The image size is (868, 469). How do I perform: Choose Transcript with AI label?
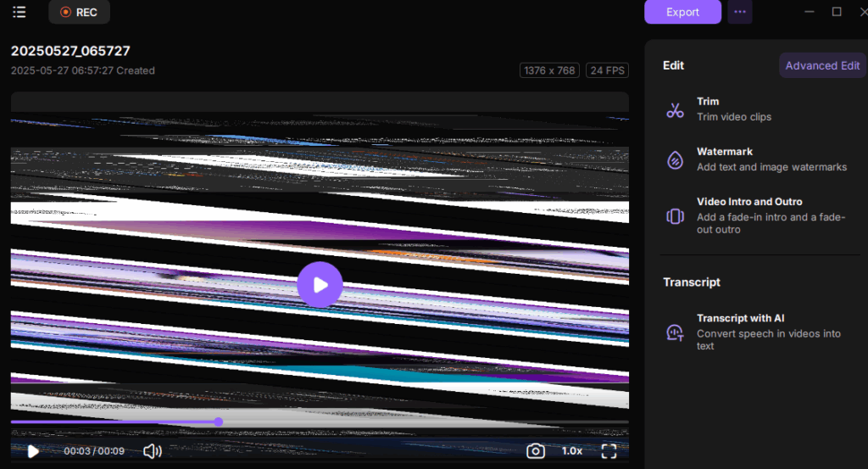coord(740,318)
